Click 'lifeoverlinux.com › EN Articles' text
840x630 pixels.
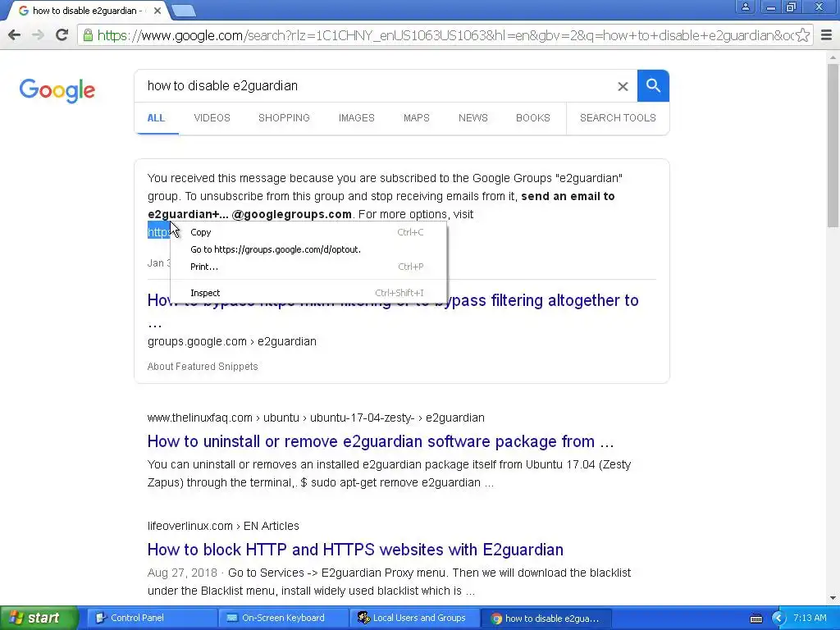click(x=223, y=526)
